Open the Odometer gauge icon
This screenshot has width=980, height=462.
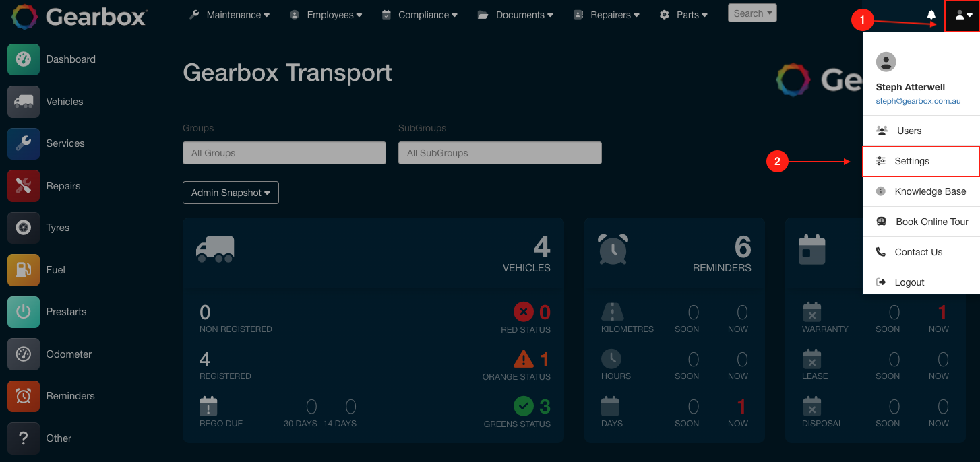coord(23,354)
